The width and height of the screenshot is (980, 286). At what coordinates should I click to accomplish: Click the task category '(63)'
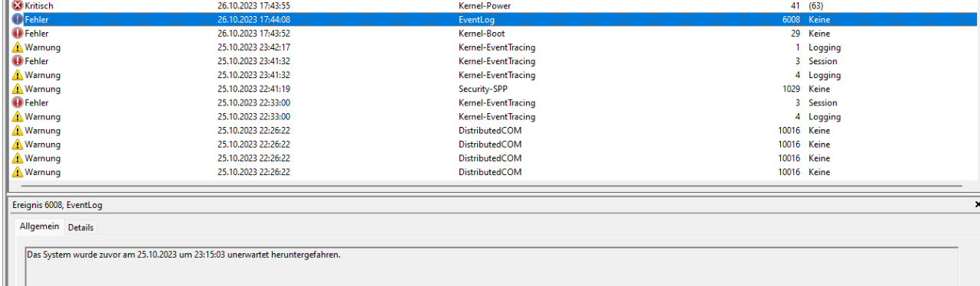(816, 5)
